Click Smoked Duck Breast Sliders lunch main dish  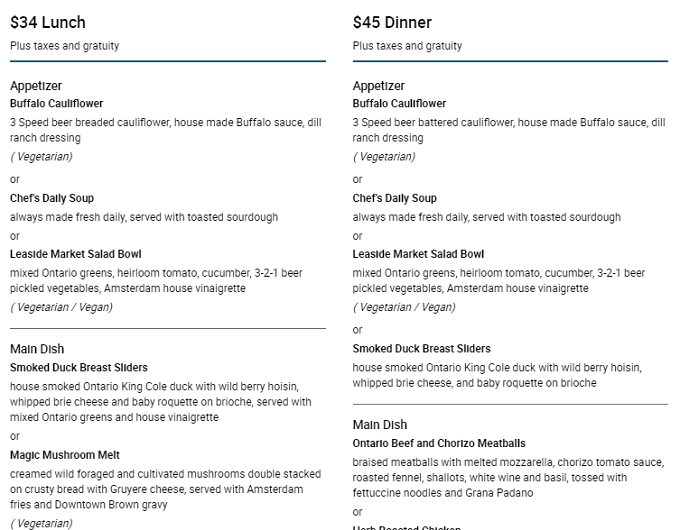coord(79,368)
